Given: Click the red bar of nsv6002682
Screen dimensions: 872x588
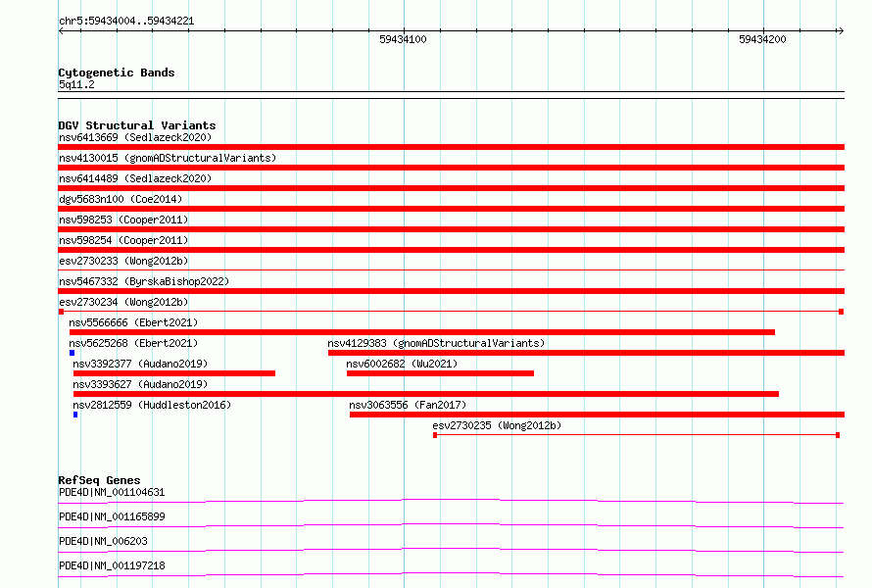Looking at the screenshot, I should [441, 373].
